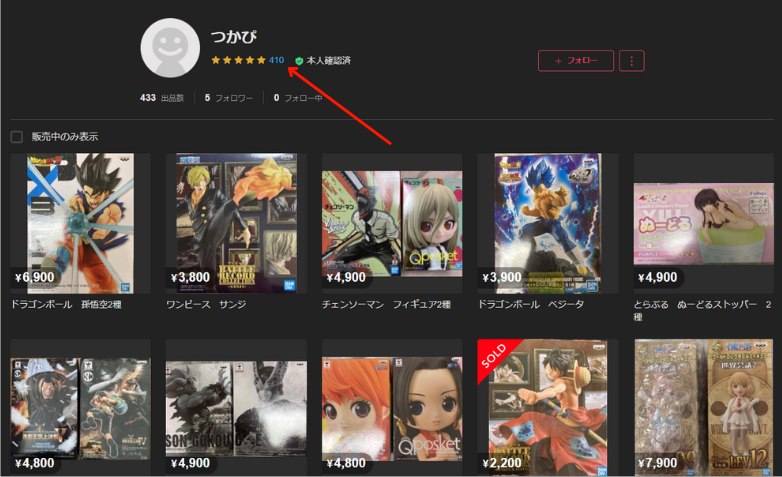Open the Son Gokou monochrome ¥4,900 thumbnail
The image size is (782, 477).
click(236, 408)
